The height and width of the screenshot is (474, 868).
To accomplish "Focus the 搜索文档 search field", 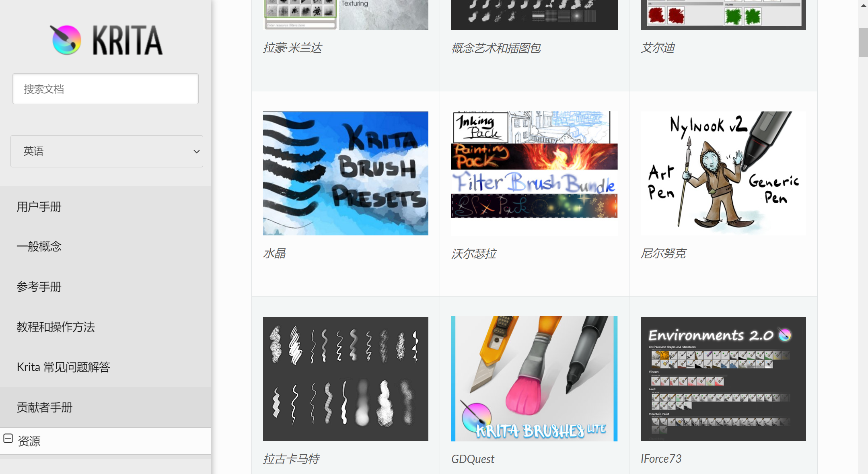I will (x=105, y=89).
